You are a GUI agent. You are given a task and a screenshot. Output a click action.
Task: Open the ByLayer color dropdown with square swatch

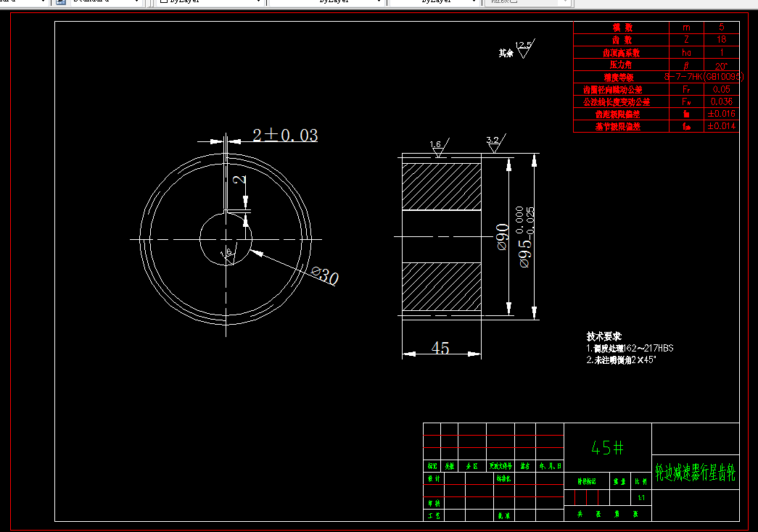pyautogui.click(x=210, y=2)
